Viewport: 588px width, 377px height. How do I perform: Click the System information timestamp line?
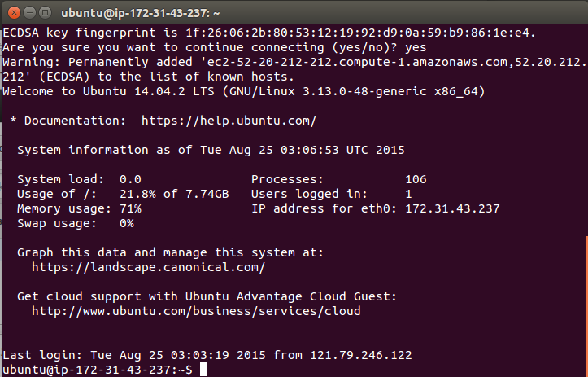(x=211, y=150)
